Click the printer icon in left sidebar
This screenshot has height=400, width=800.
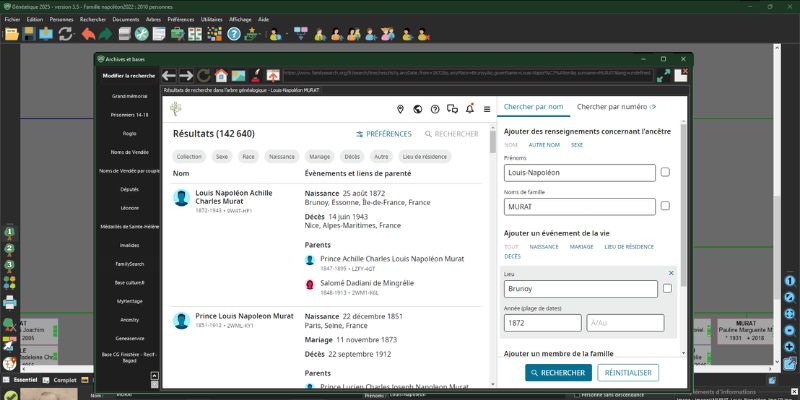pyautogui.click(x=10, y=303)
